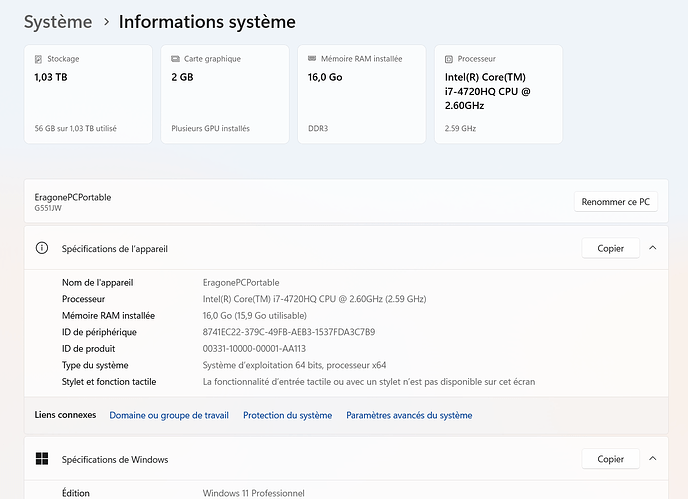Copy the device specifications
Image resolution: width=688 pixels, height=499 pixels.
(610, 248)
